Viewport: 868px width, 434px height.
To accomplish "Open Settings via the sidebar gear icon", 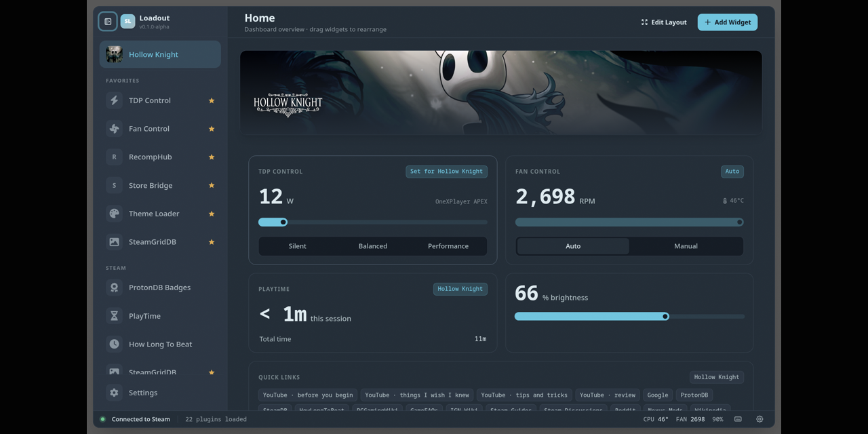I will point(114,393).
